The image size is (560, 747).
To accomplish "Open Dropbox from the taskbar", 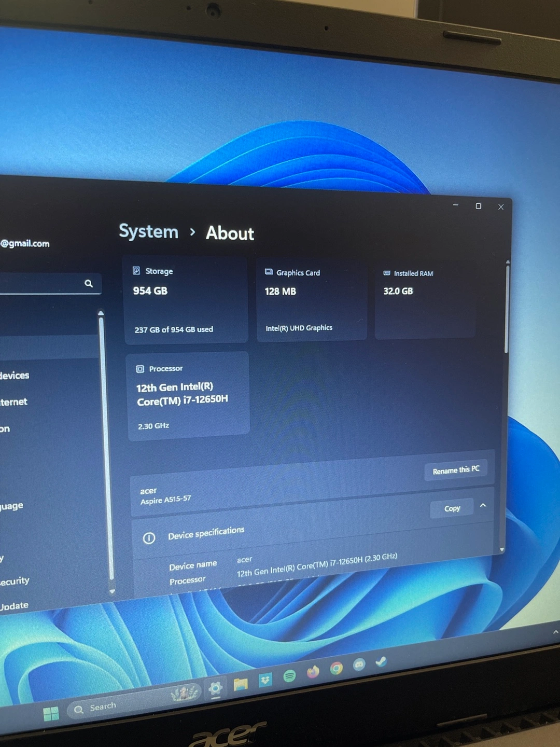I will pos(265,680).
